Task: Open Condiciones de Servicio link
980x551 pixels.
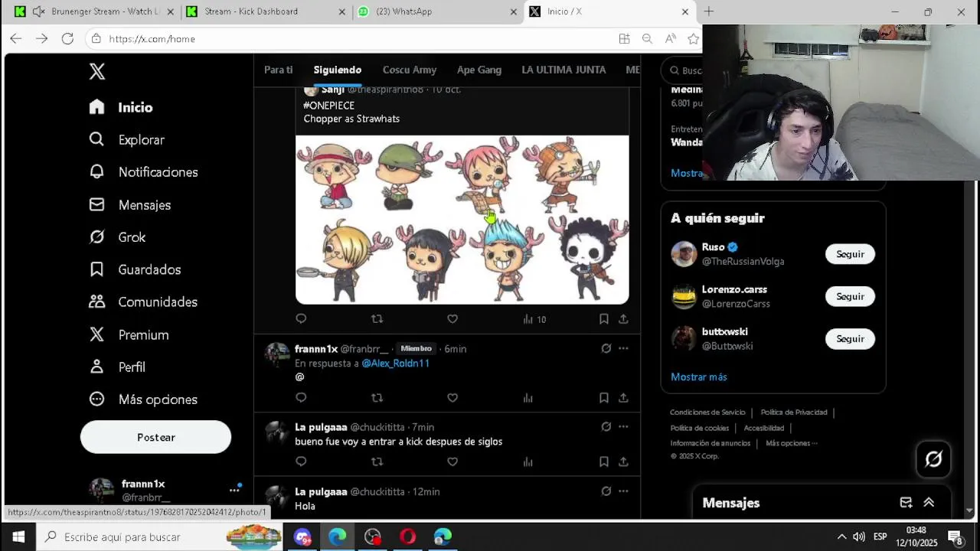Action: click(x=707, y=412)
